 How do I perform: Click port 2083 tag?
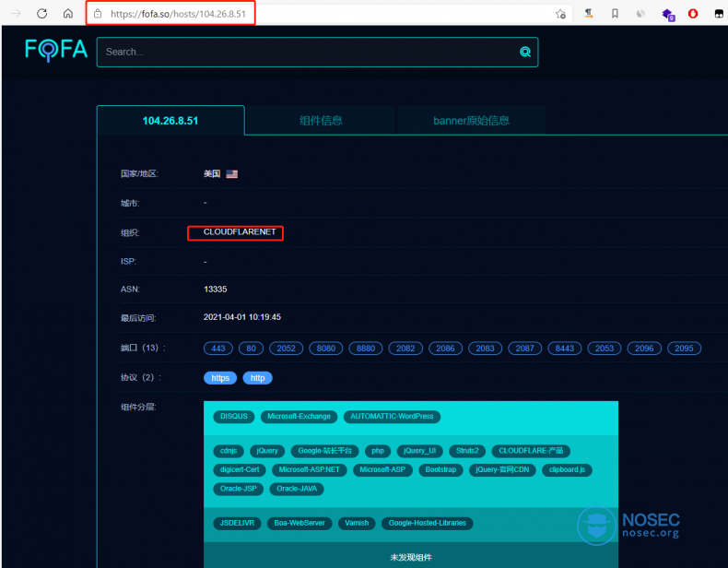coord(485,349)
